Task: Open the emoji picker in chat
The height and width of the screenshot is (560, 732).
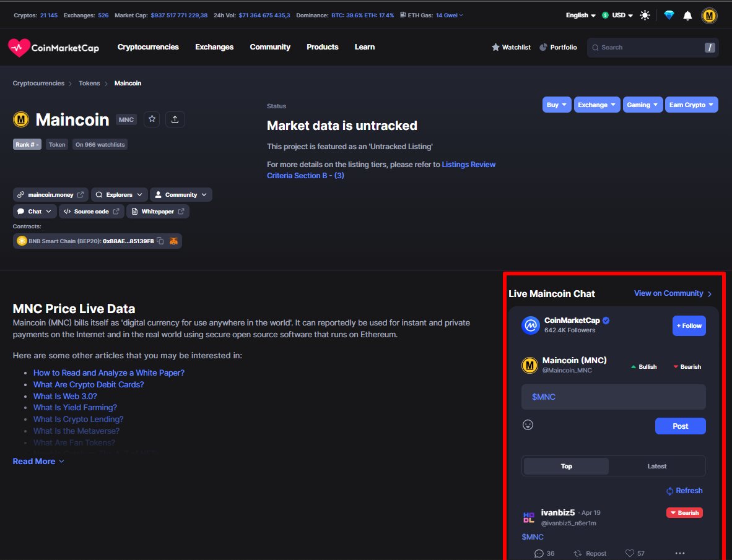Action: [x=528, y=424]
